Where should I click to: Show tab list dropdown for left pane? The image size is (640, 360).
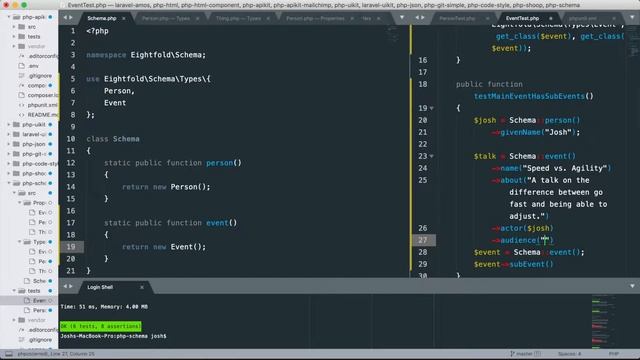(402, 18)
